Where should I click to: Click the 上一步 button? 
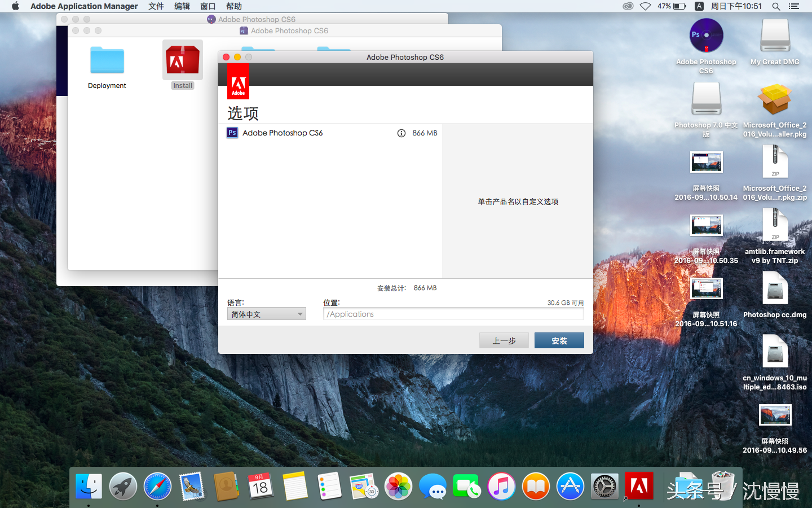(x=504, y=340)
